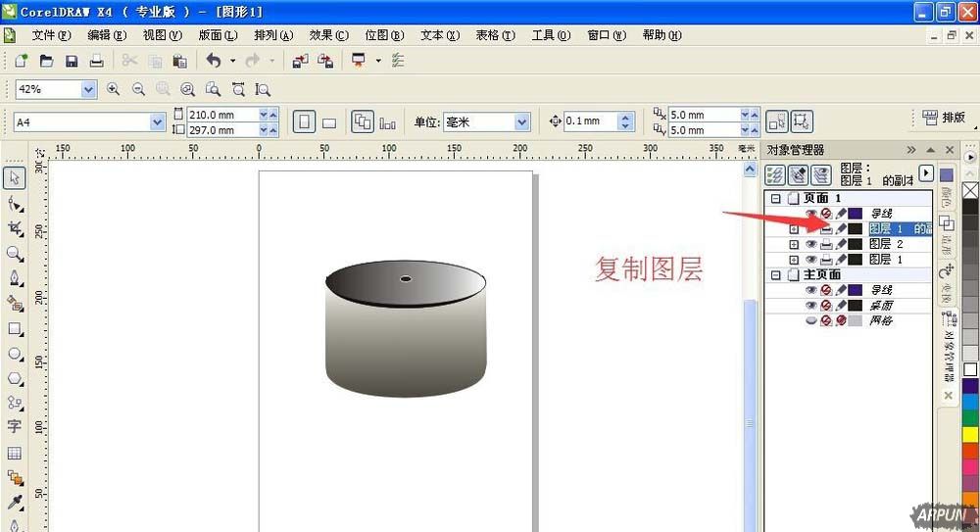This screenshot has height=532, width=980.
Task: Pick the Eyedropper tool
Action: tap(15, 503)
